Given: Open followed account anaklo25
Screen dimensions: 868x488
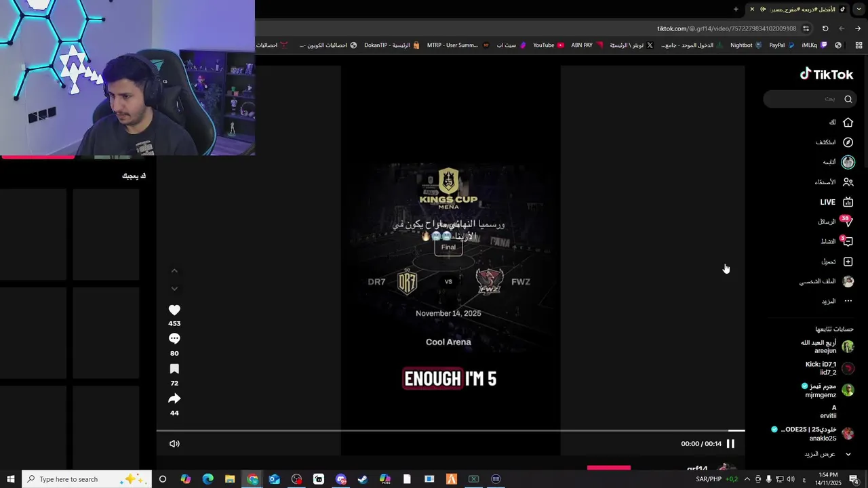Looking at the screenshot, I should tap(813, 434).
